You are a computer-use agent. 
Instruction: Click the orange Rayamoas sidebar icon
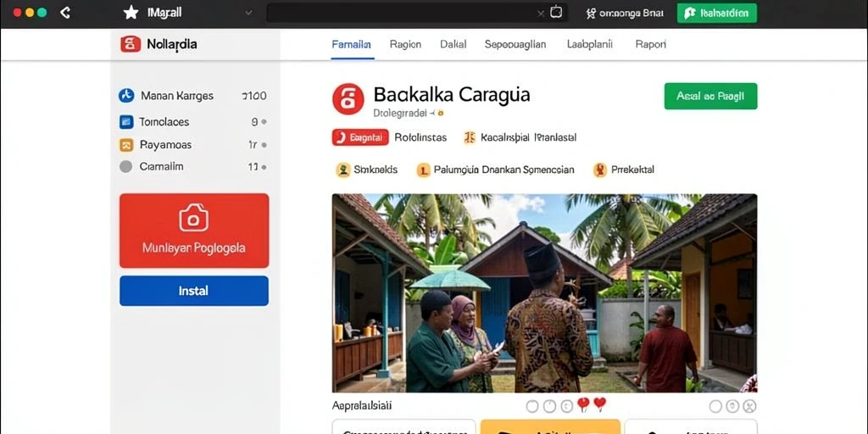click(x=126, y=145)
